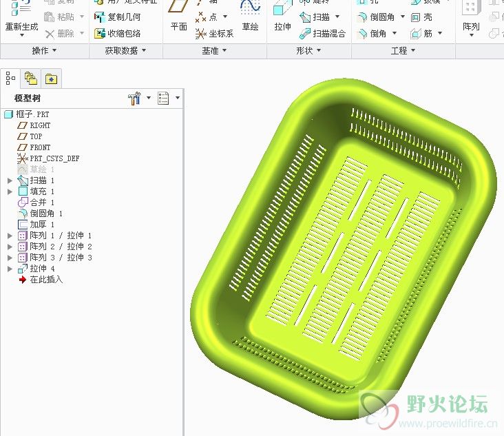Expand the 阵列 1 / 拉伸 1 node
The width and height of the screenshot is (504, 436).
[10, 236]
